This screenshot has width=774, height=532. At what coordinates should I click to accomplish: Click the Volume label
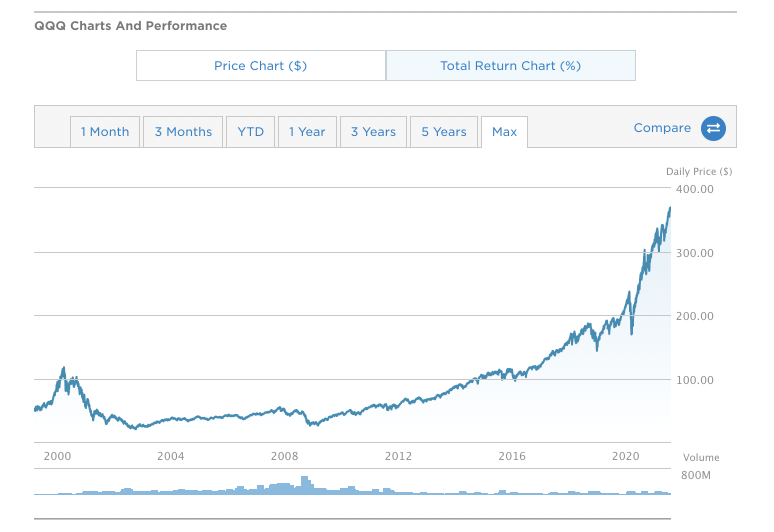coord(701,457)
